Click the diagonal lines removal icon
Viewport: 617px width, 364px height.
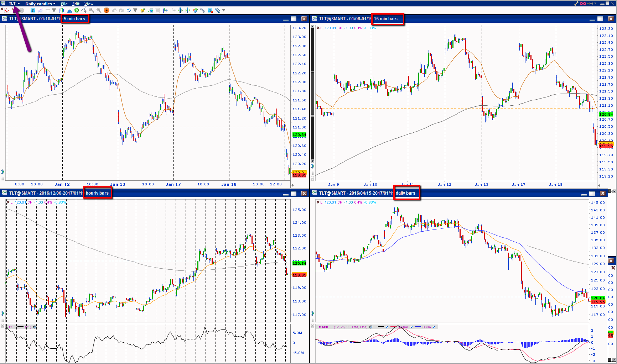pos(218,10)
